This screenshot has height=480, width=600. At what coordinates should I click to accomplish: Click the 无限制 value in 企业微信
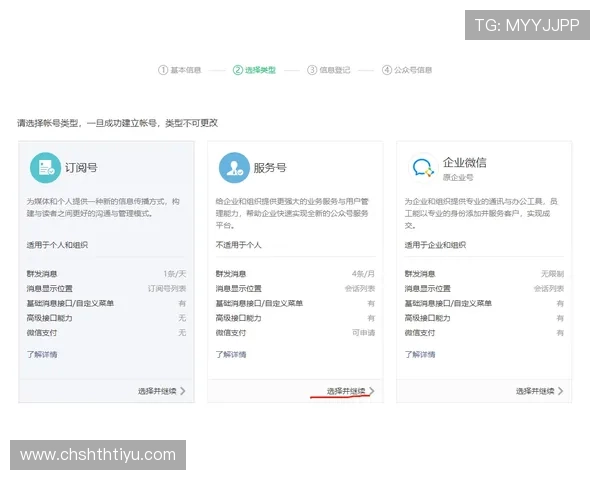pyautogui.click(x=552, y=274)
